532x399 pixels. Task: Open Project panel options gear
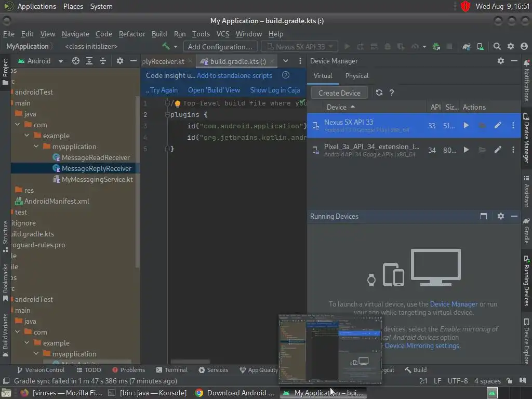click(x=120, y=61)
